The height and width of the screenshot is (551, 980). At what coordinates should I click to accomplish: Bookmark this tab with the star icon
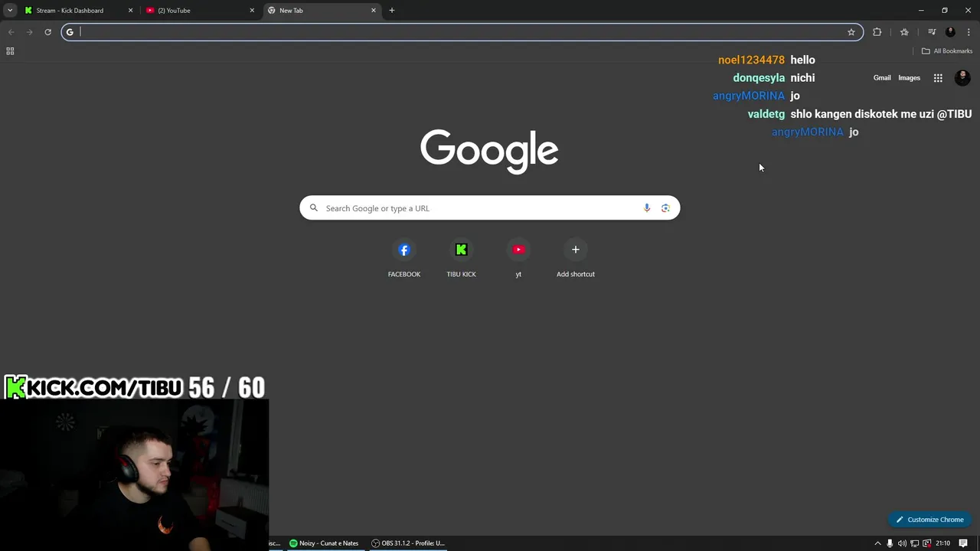pyautogui.click(x=851, y=32)
